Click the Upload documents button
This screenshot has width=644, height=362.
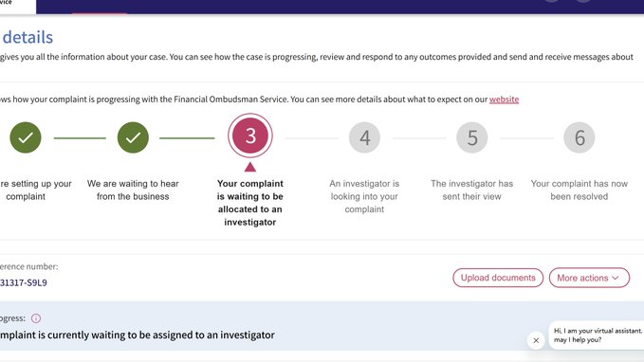coord(498,278)
